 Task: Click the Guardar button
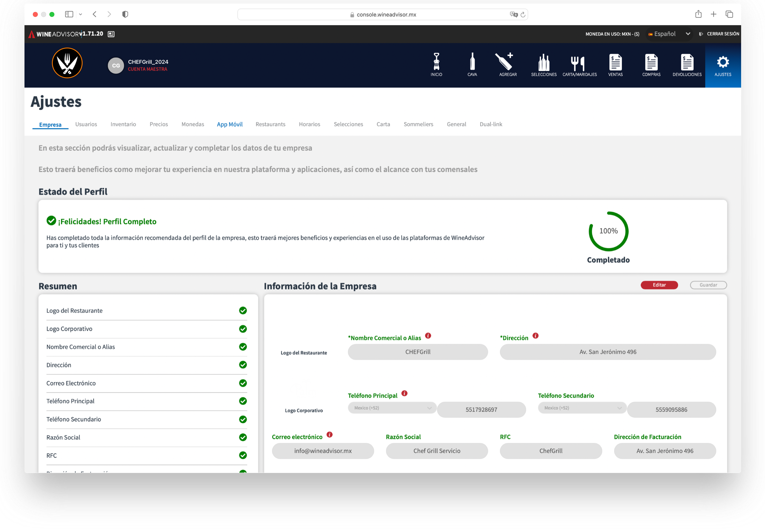click(708, 285)
